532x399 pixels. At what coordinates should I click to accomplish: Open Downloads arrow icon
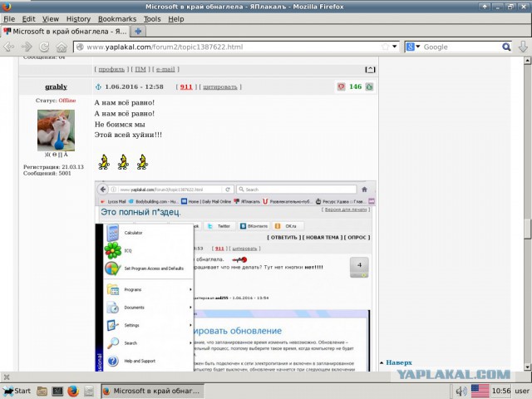pyautogui.click(x=523, y=47)
